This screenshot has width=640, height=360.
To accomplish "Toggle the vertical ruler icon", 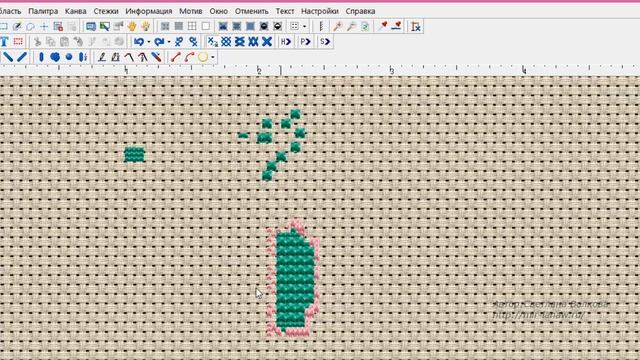I will (x=321, y=27).
